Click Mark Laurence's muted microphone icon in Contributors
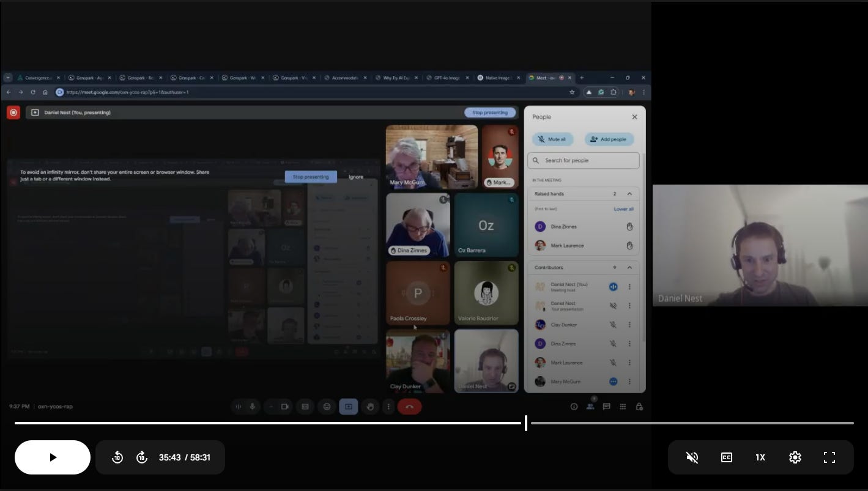The height and width of the screenshot is (491, 868). tap(613, 363)
